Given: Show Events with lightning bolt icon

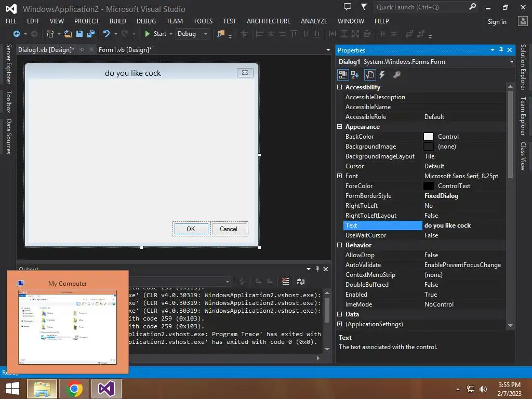Looking at the screenshot, I should click(382, 75).
